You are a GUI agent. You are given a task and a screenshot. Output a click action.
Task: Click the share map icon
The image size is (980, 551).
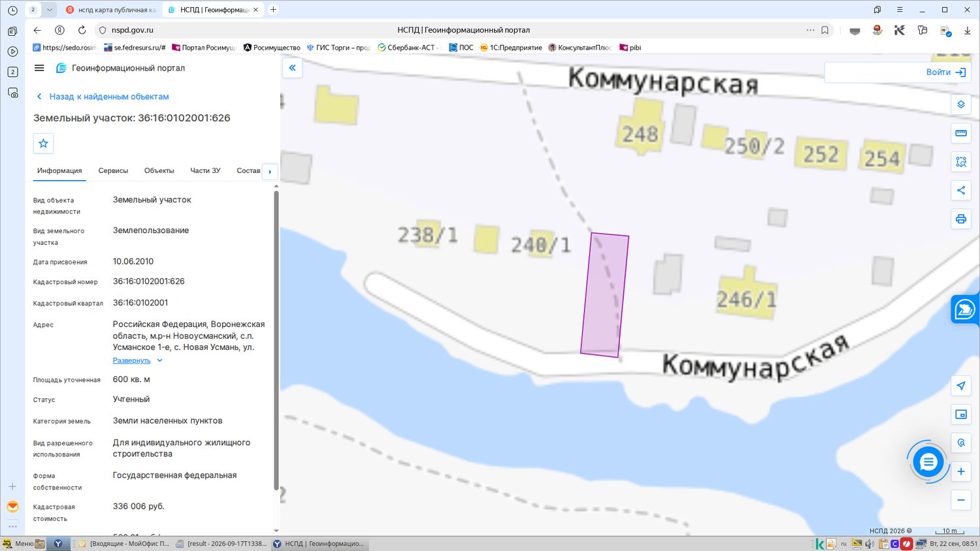(961, 191)
